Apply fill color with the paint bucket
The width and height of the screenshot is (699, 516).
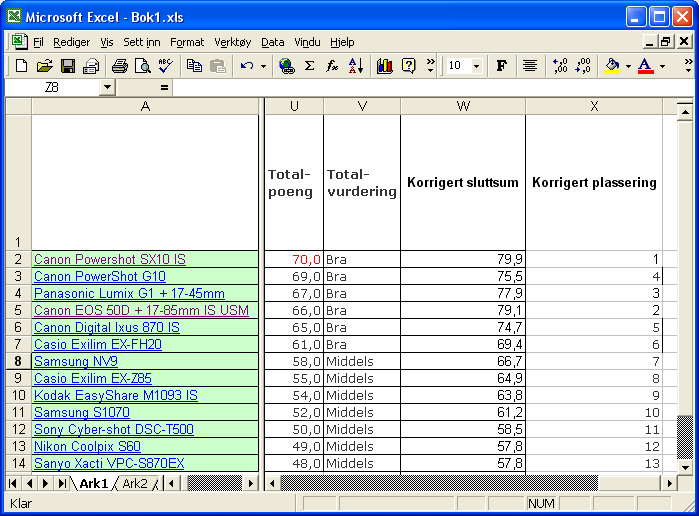pos(612,66)
